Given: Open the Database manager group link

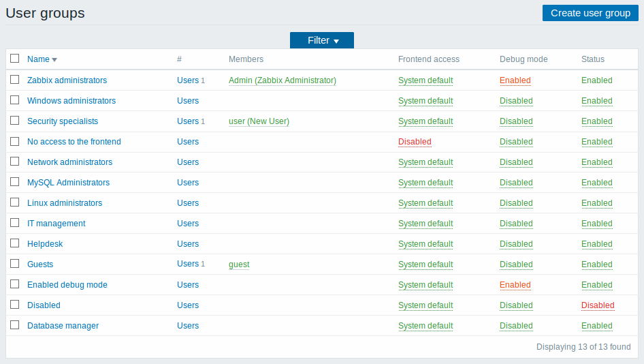Looking at the screenshot, I should [63, 326].
